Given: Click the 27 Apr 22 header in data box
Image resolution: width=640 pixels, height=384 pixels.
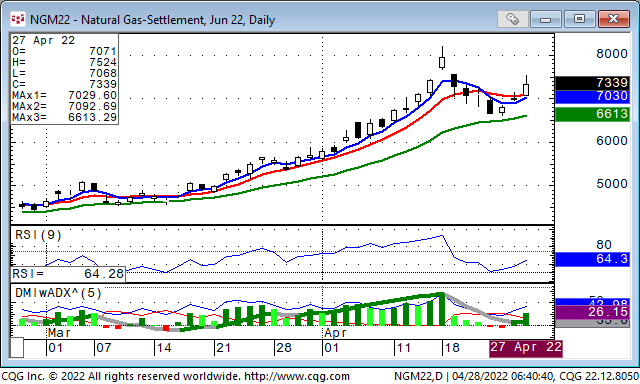Looking at the screenshot, I should tap(43, 40).
